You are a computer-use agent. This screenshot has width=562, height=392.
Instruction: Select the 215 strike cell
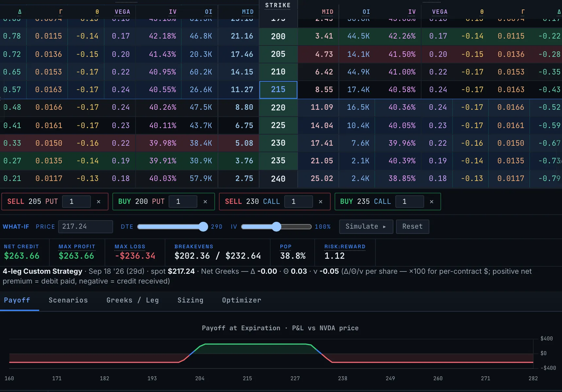278,90
